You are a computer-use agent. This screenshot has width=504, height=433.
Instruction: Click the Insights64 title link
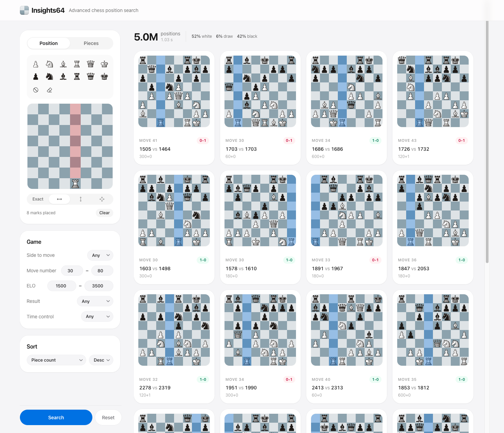tap(48, 10)
